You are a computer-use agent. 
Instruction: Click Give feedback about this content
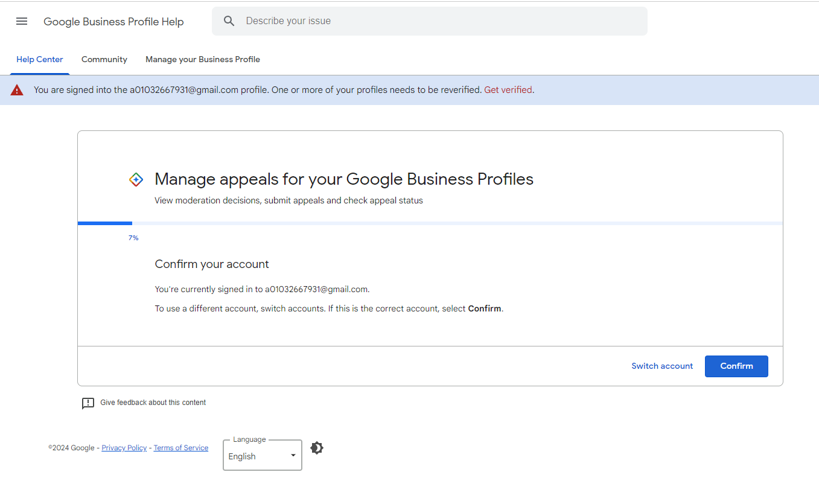(153, 403)
